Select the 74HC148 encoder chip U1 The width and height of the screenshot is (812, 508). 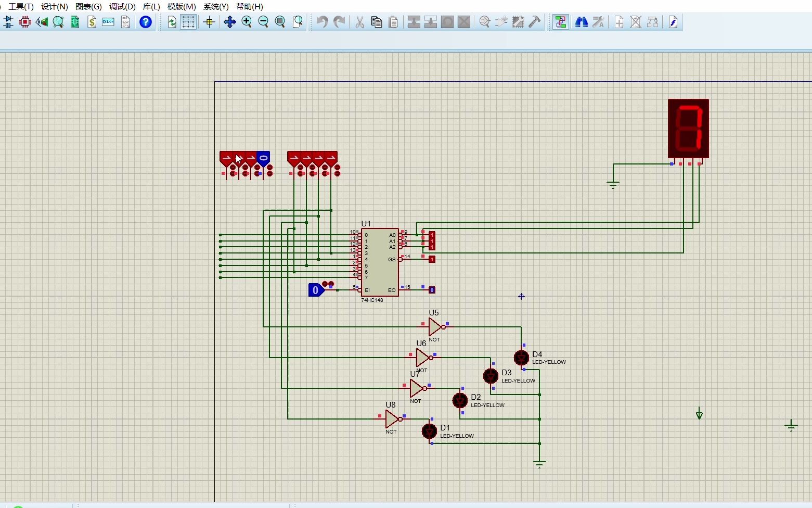[x=380, y=262]
